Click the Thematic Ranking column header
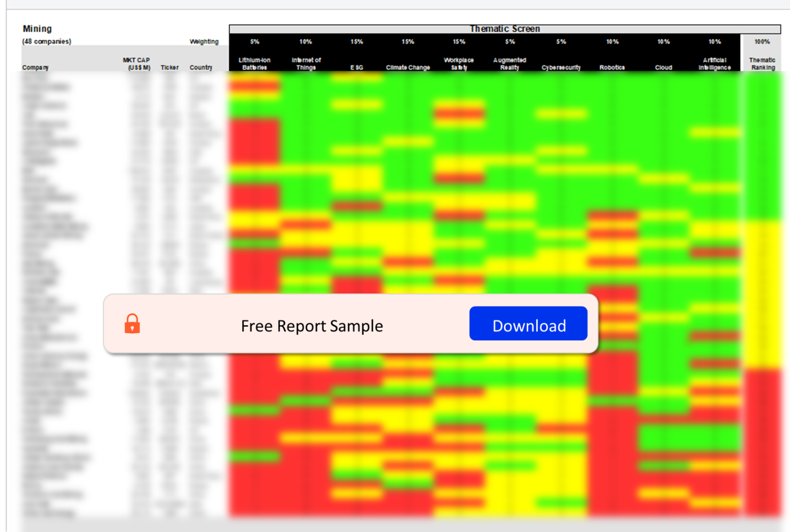 (762, 64)
